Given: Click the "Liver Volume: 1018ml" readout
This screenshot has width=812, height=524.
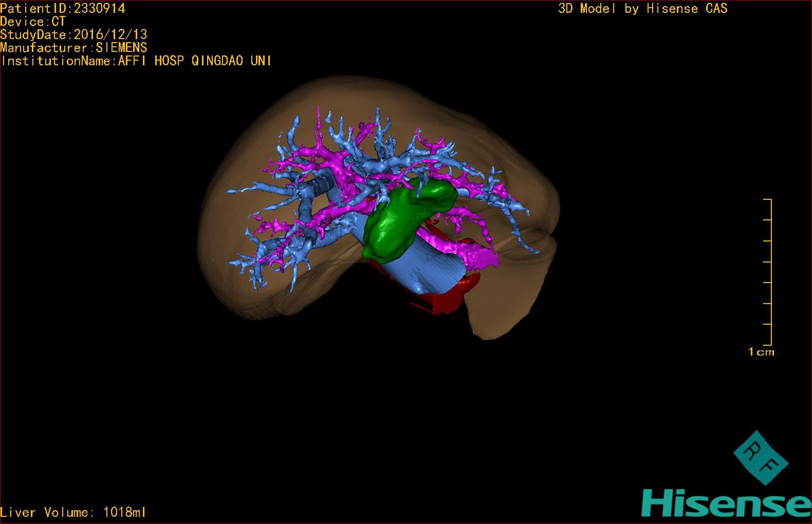Looking at the screenshot, I should point(73,512).
